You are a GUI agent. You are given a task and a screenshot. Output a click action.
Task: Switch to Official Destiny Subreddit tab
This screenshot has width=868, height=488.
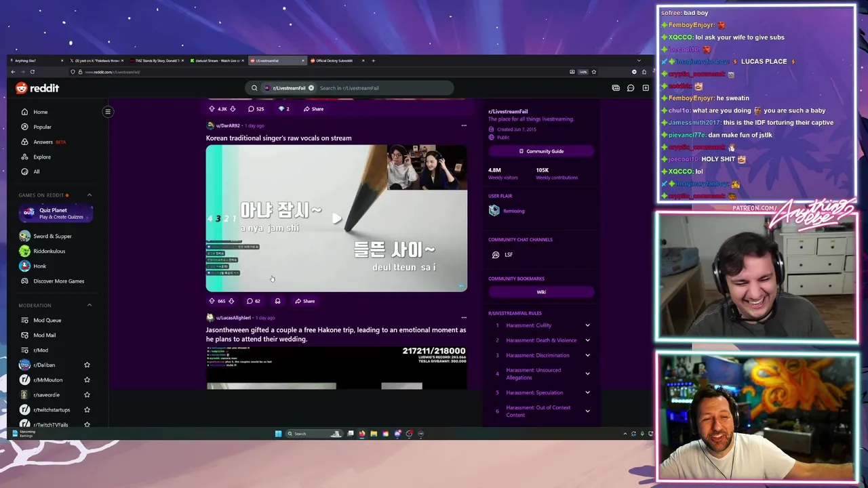[x=334, y=60]
